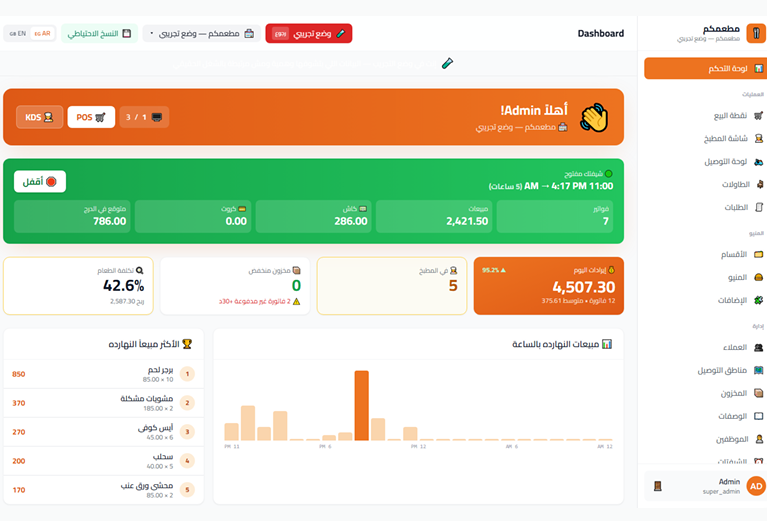Select top seller row سحلب
Viewport: 767px width, 521px height.
[x=103, y=461]
